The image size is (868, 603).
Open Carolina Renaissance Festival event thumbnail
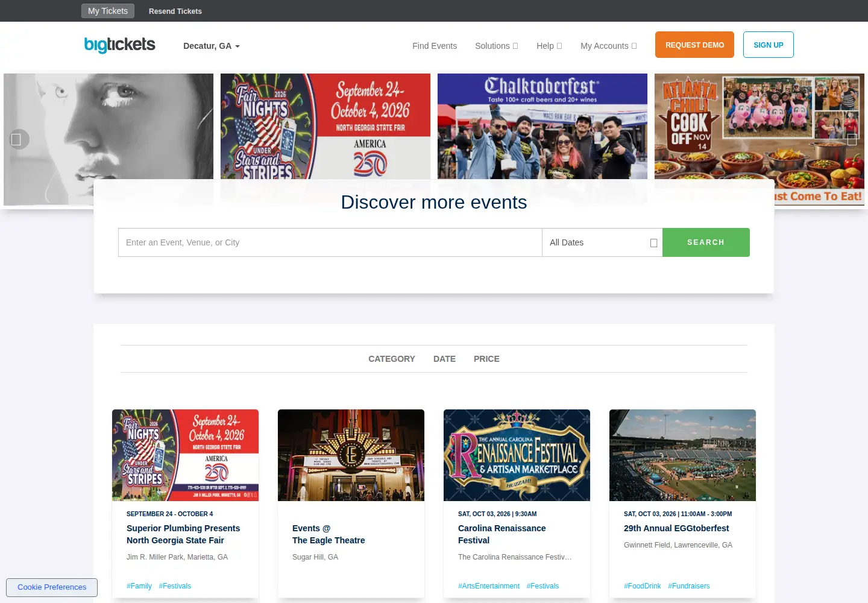coord(517,455)
